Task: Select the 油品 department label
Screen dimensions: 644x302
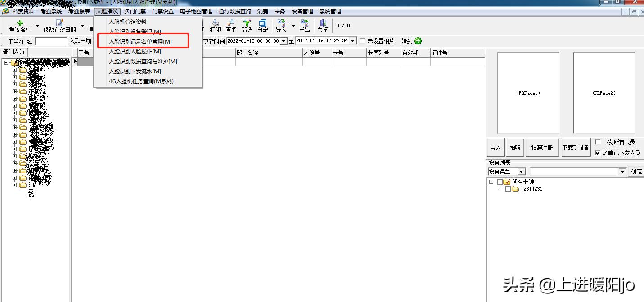Action: (34, 185)
